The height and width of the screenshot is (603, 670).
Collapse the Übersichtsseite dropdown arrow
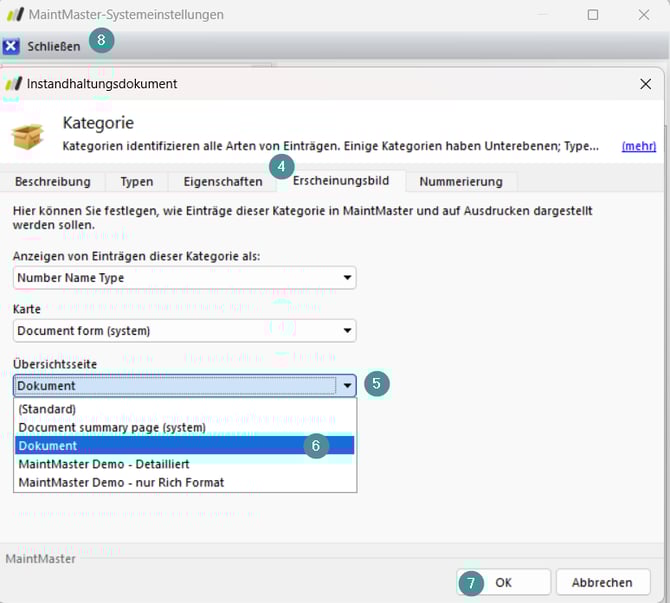pyautogui.click(x=347, y=385)
